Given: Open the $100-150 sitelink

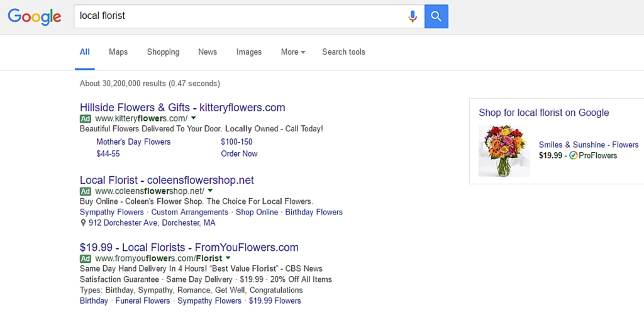Looking at the screenshot, I should [x=236, y=142].
